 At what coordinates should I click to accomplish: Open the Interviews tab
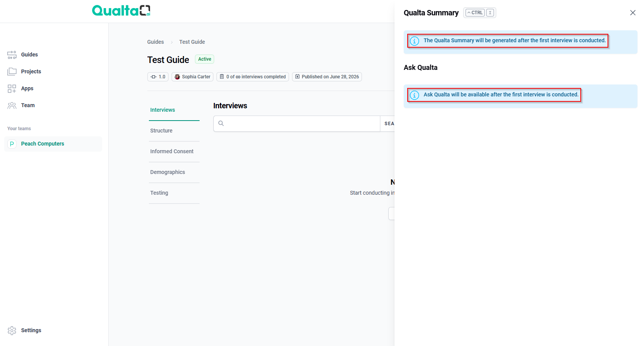(x=174, y=110)
